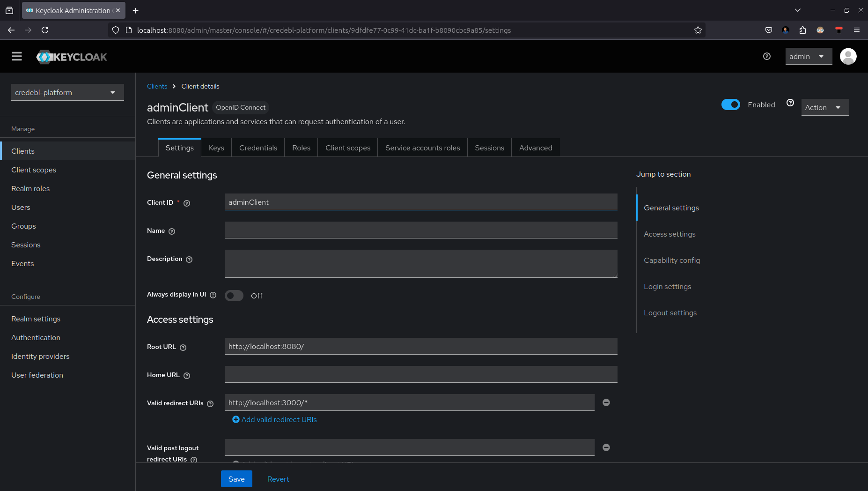Open the Service accounts roles tab
Screen dimensions: 868x491
422,148
